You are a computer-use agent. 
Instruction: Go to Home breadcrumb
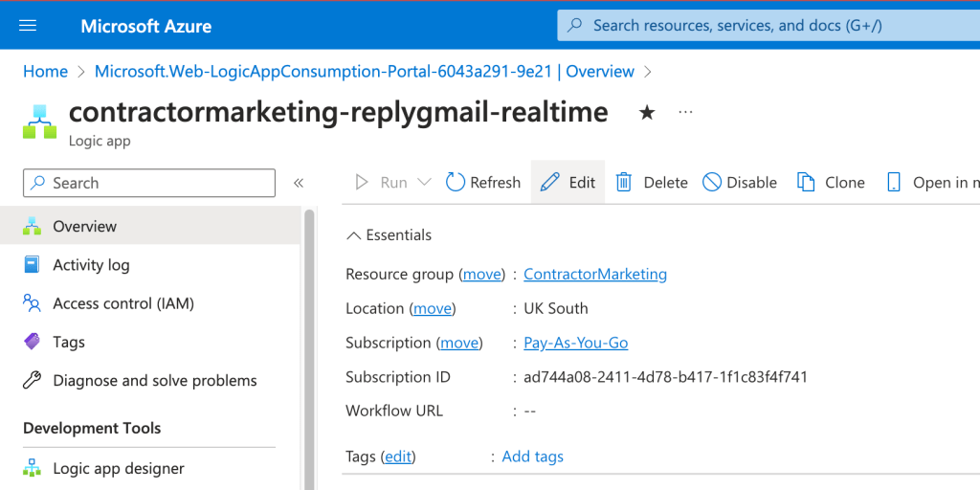[x=45, y=71]
